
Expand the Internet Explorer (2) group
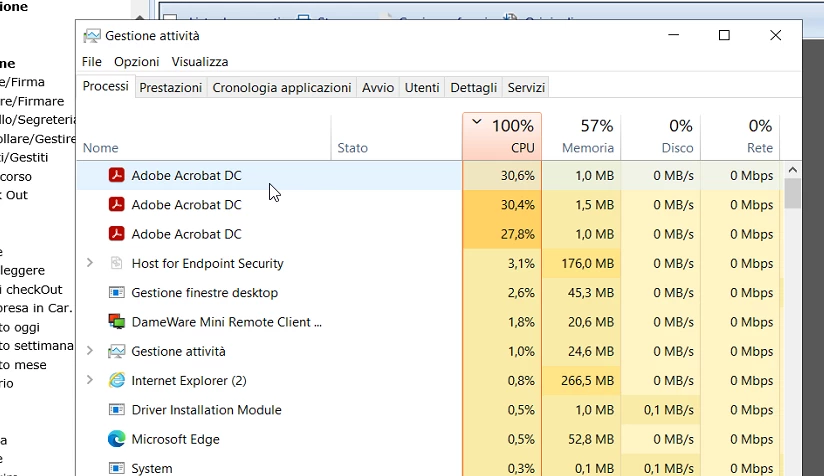tap(90, 380)
